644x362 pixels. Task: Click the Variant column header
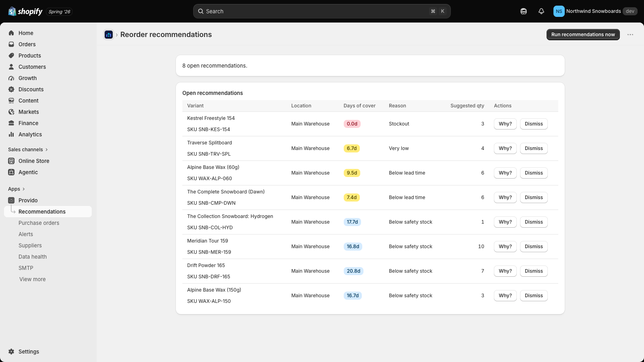coord(195,106)
